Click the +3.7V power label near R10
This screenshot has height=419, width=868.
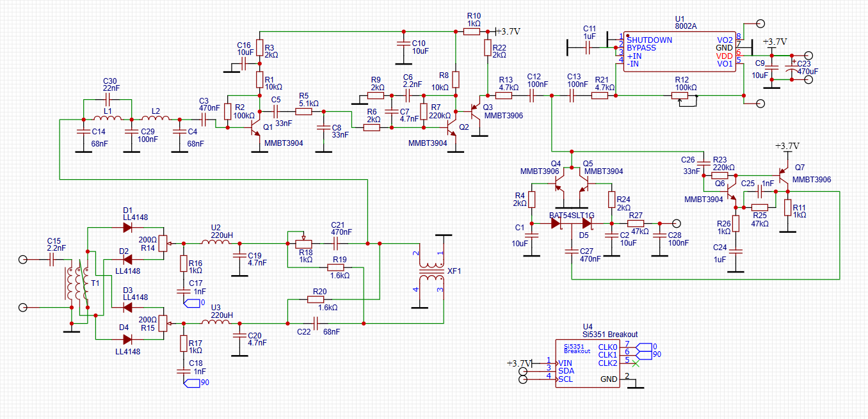(x=508, y=31)
